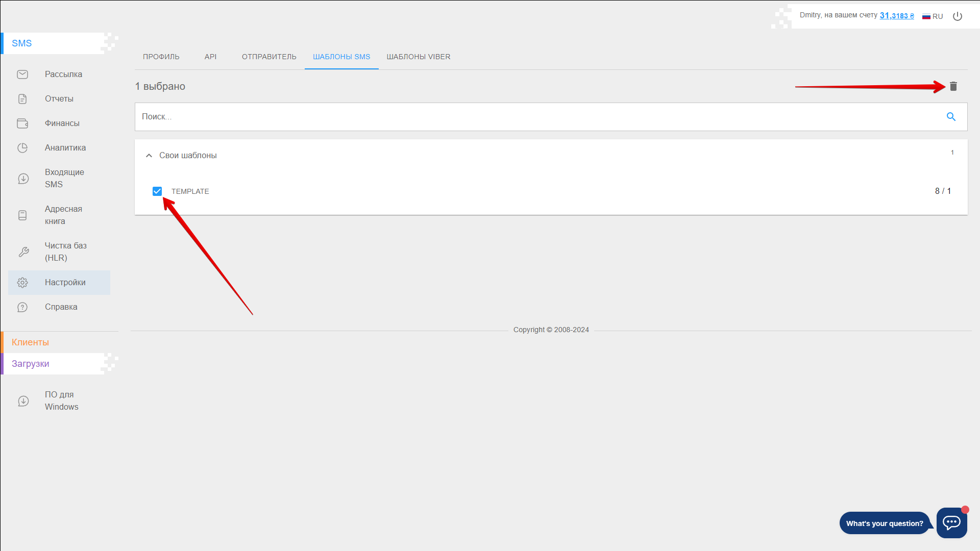Collapse the Свои шаблоны section
980x551 pixels.
click(x=149, y=156)
